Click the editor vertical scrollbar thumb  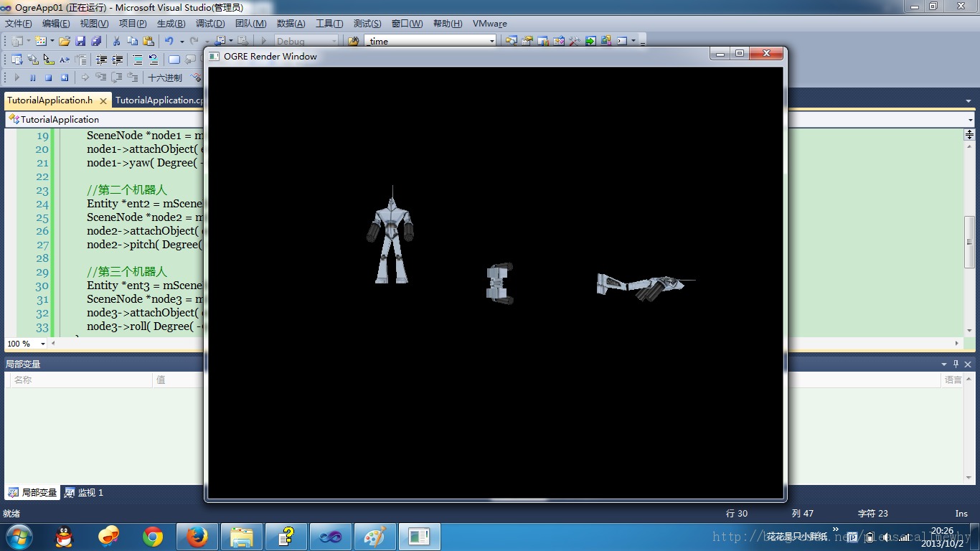pos(969,242)
